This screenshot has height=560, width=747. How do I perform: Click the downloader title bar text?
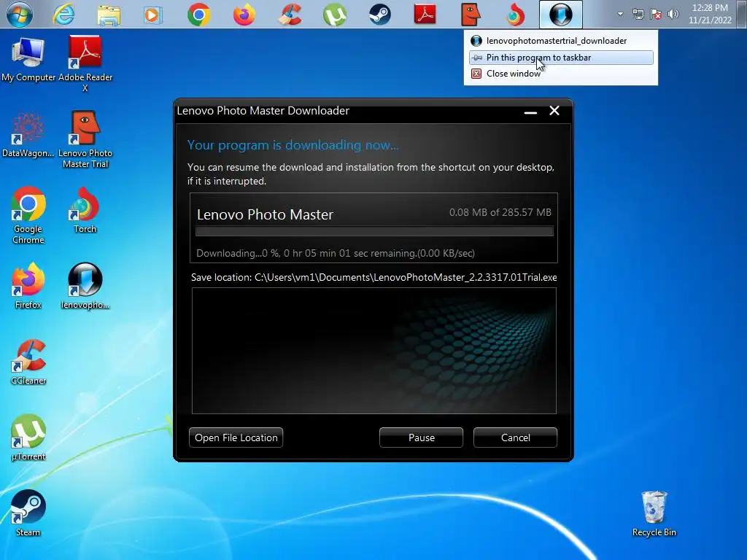(263, 111)
